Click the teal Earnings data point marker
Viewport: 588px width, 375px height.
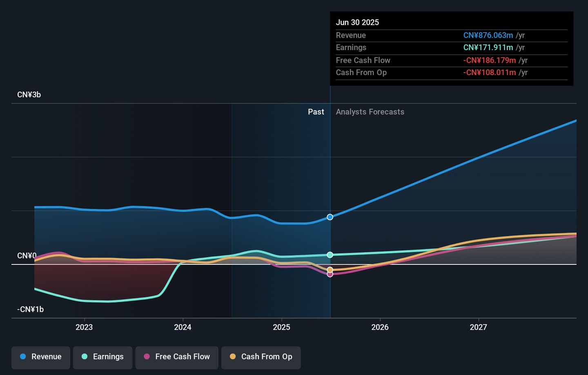click(330, 255)
